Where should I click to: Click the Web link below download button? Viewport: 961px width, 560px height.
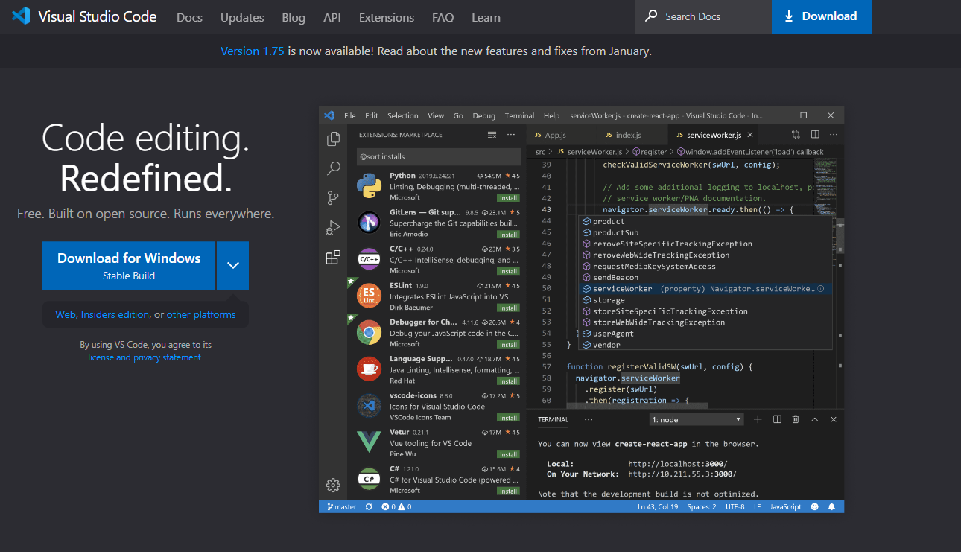pyautogui.click(x=66, y=314)
